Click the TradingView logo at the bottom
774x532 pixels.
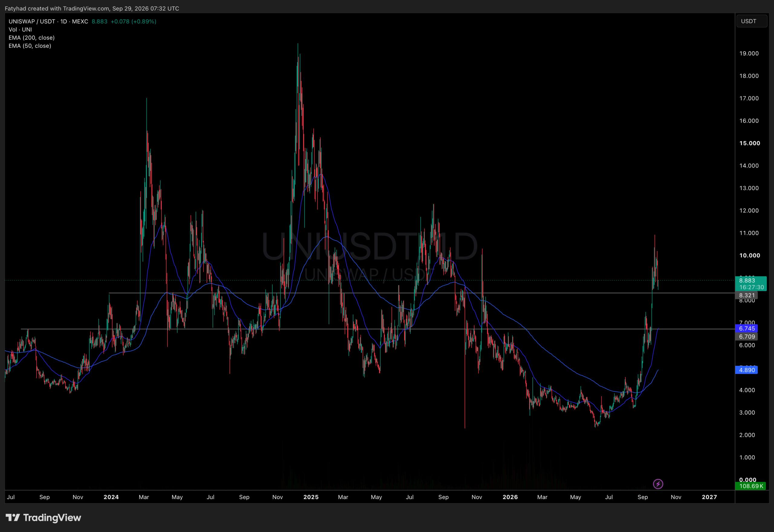[x=43, y=517]
